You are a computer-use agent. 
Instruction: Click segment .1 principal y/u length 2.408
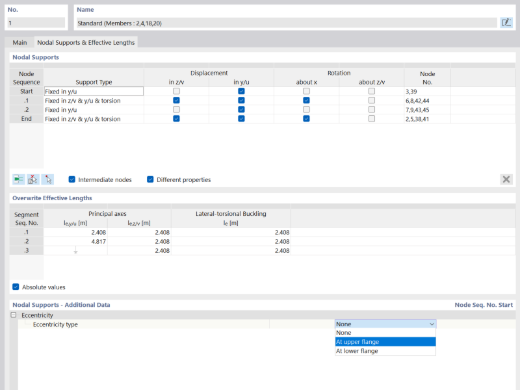click(x=76, y=232)
